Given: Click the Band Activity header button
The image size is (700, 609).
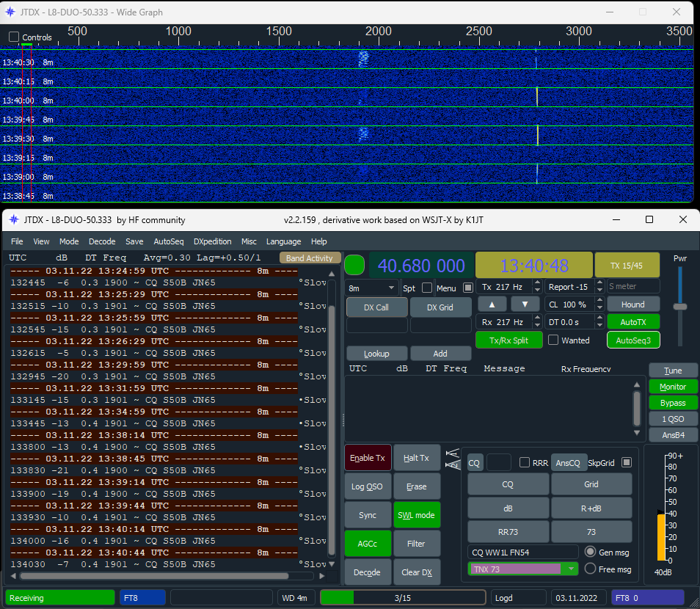Looking at the screenshot, I should pos(310,258).
